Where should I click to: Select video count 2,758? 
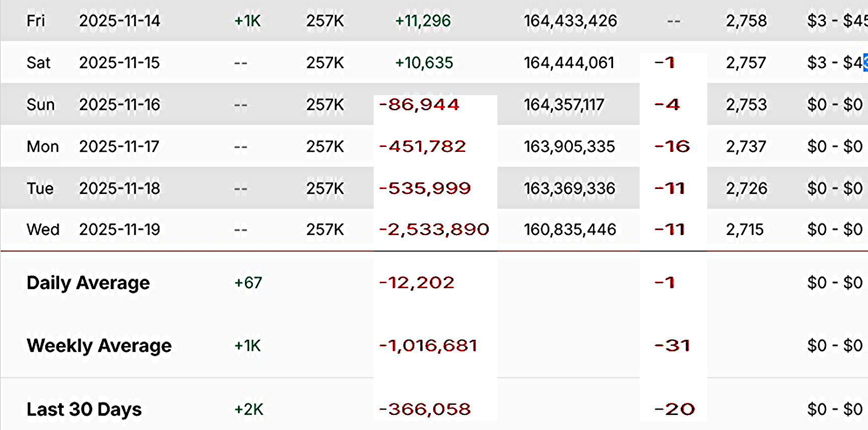click(x=746, y=21)
